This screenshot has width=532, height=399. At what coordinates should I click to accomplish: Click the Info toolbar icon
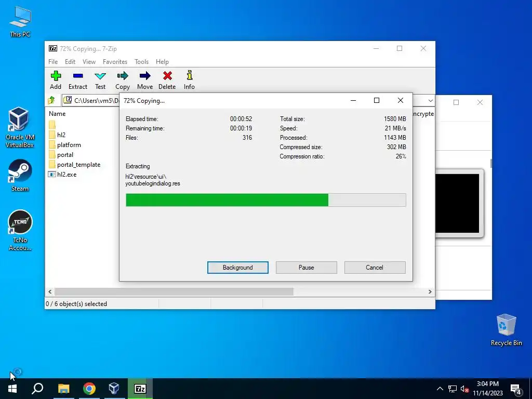pyautogui.click(x=189, y=80)
